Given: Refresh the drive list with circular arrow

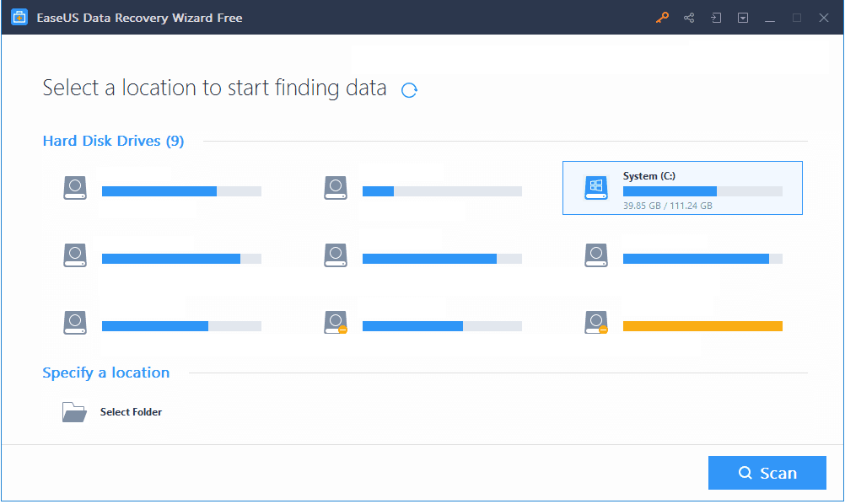Looking at the screenshot, I should (409, 90).
